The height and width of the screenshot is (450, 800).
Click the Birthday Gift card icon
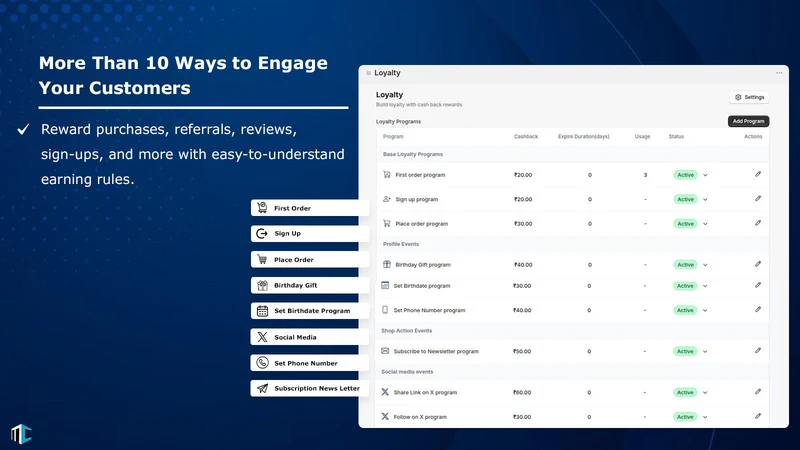click(262, 285)
